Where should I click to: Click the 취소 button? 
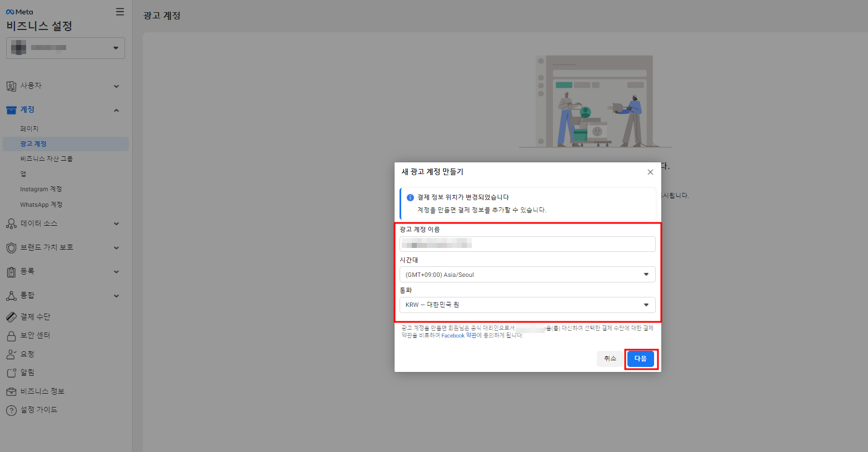[610, 359]
